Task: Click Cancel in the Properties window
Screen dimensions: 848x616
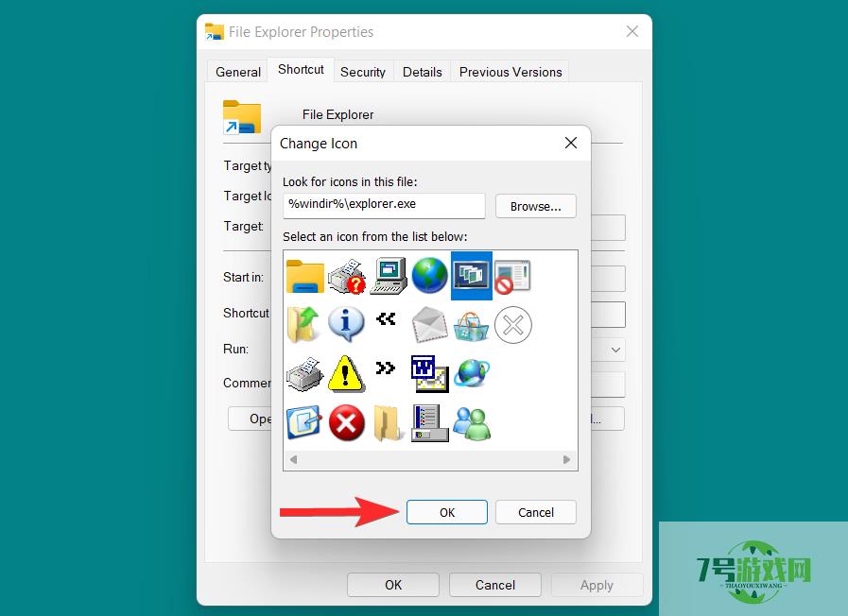Action: 494,585
